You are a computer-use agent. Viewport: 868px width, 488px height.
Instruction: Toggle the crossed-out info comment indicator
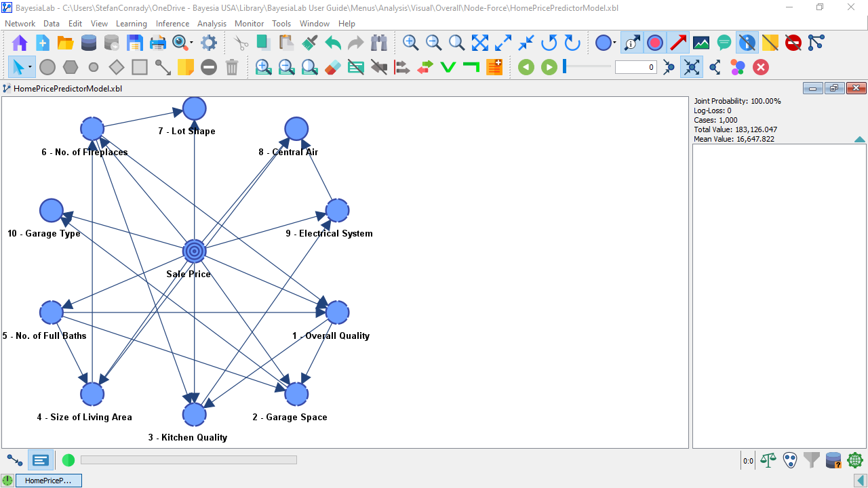[747, 43]
